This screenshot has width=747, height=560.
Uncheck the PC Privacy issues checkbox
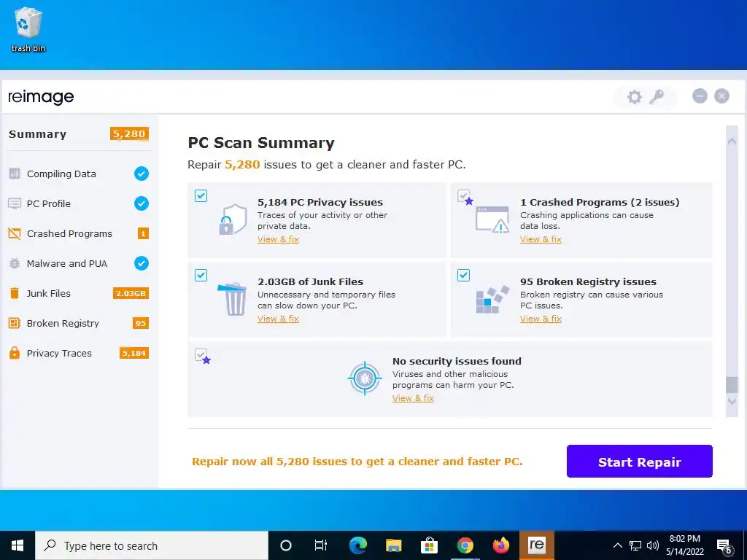coord(201,195)
